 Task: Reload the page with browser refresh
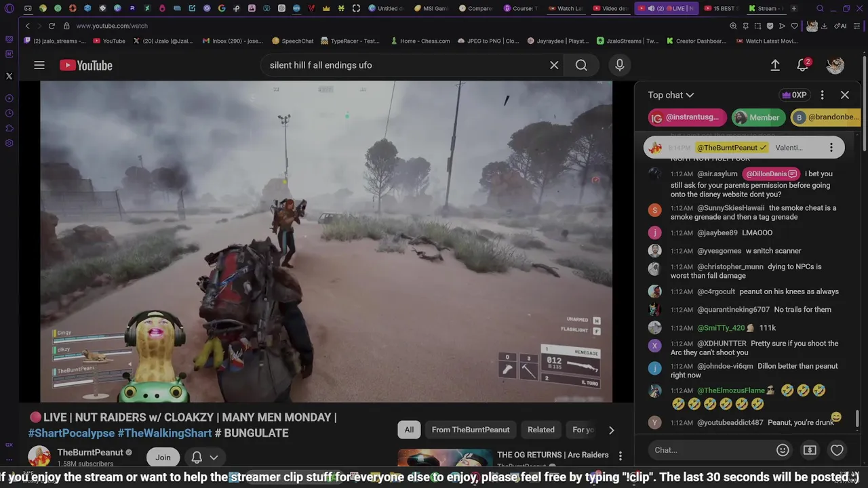coord(52,26)
